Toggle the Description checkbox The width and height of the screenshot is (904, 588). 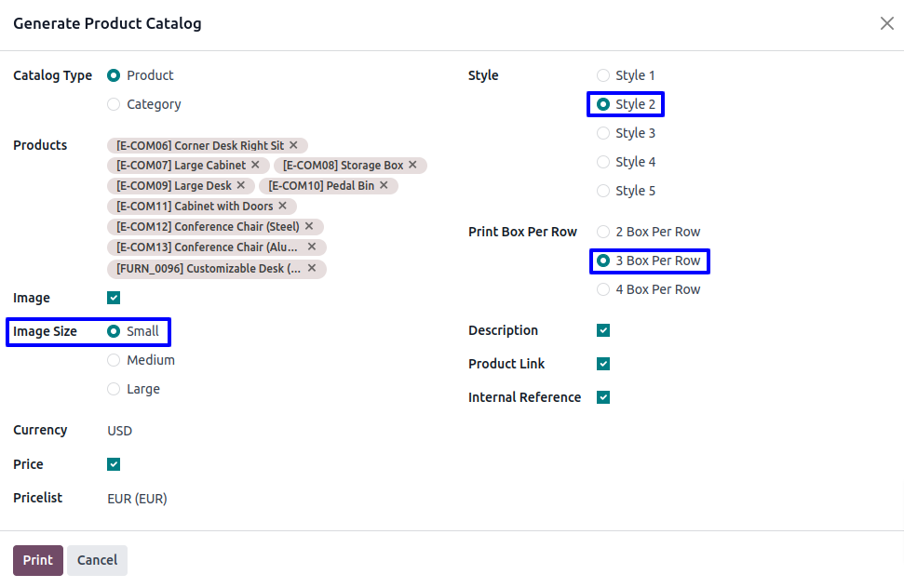(603, 330)
